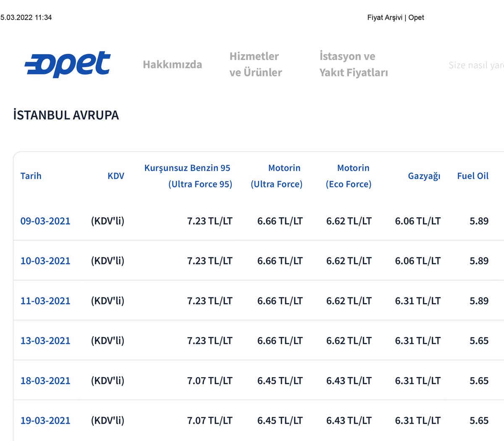Click 6.45 TL/LT in 19-03-2021 row
504x441 pixels.
pyautogui.click(x=280, y=420)
